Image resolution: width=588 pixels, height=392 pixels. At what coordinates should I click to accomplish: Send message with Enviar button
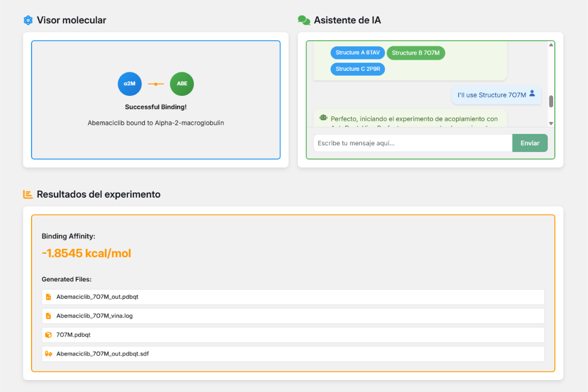(530, 143)
